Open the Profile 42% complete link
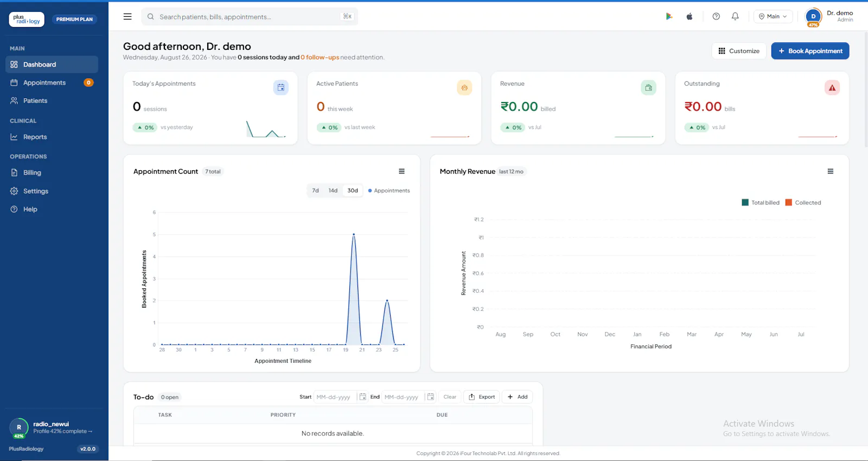Screen dimensions: 868x461 (x=63, y=432)
